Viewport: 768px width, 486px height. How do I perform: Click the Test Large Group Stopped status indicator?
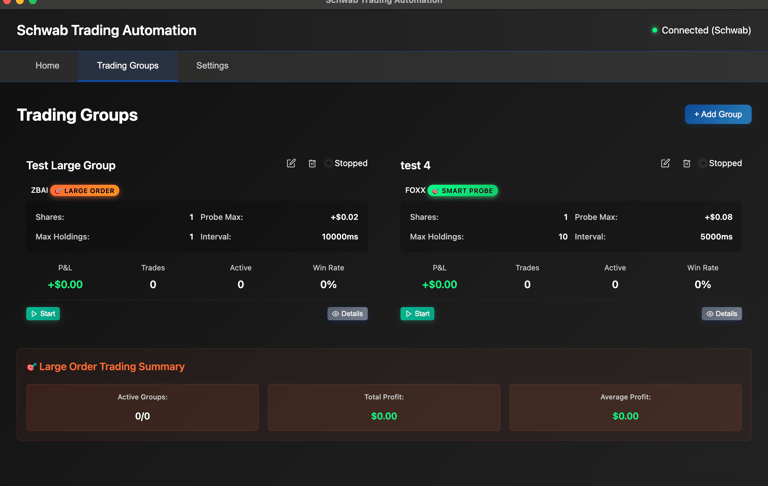click(347, 163)
